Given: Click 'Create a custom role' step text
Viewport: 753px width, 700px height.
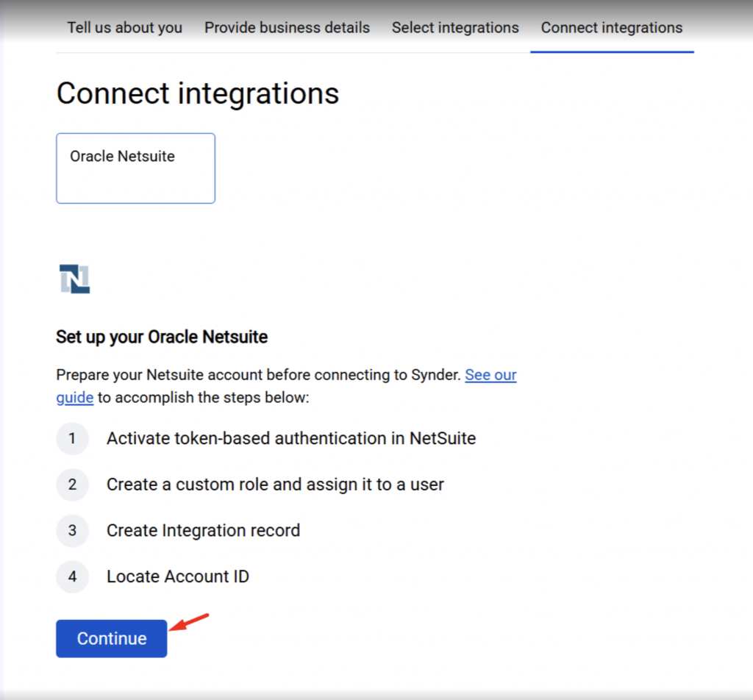Looking at the screenshot, I should click(x=275, y=485).
